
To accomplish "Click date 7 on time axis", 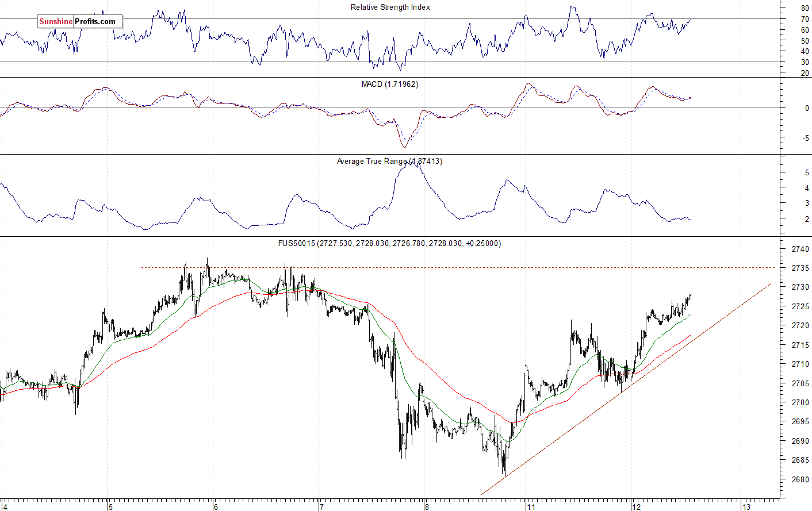I will tap(321, 507).
